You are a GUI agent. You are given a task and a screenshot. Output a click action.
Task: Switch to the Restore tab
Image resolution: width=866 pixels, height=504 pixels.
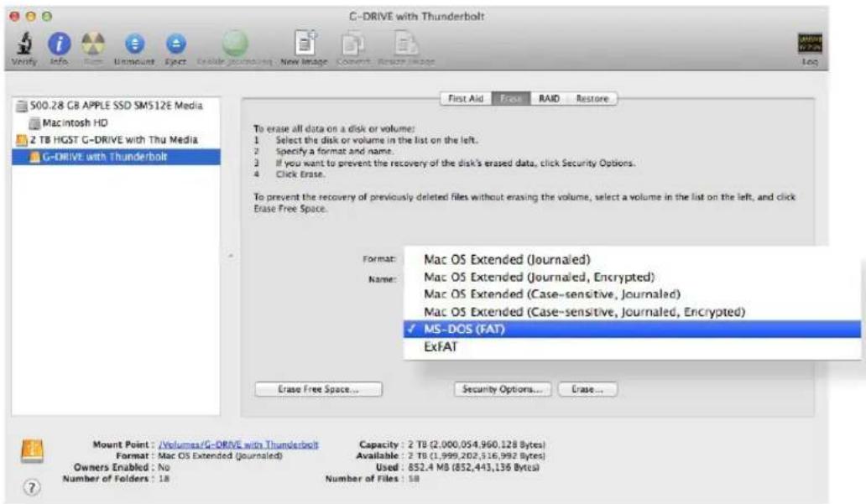[x=592, y=98]
